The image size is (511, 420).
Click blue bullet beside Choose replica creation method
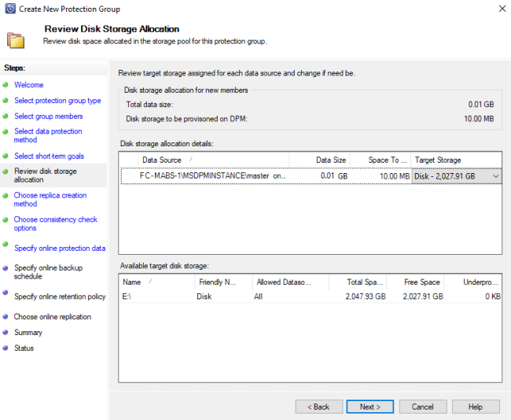click(6, 196)
